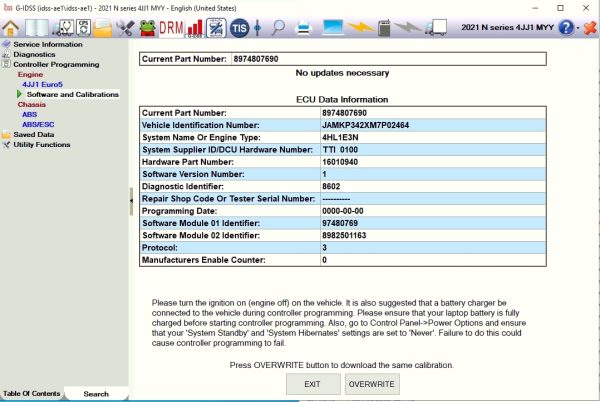
Task: Click the G-IDSS app icon in title bar
Action: [8, 8]
